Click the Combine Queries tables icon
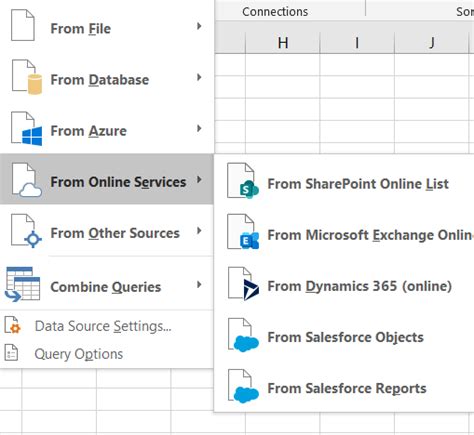Viewport: 474px width, 435px height. click(22, 284)
